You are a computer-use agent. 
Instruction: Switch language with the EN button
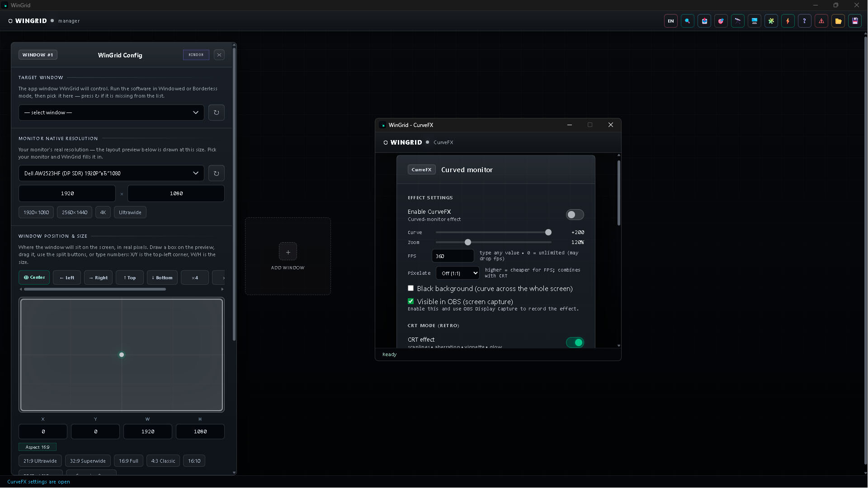tap(671, 21)
